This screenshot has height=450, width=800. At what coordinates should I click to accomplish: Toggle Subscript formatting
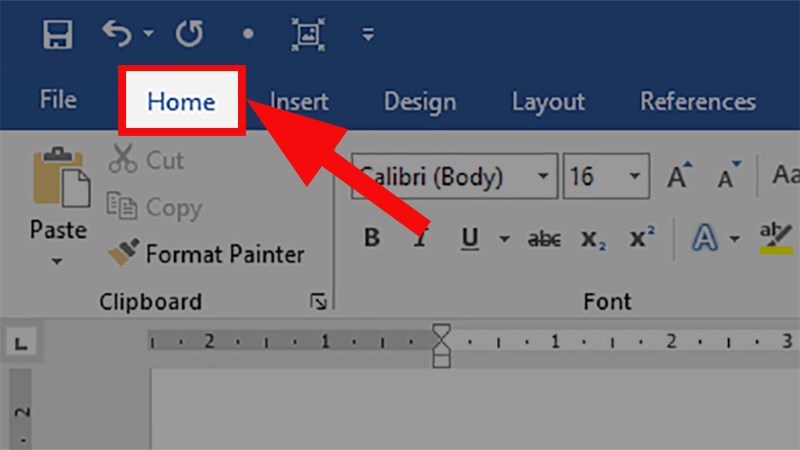pos(594,239)
